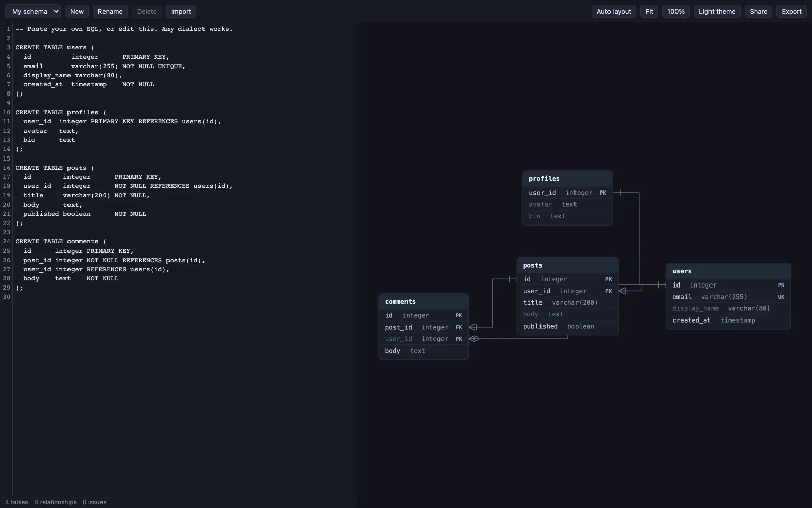
Task: Click line number 30 in gutter
Action: [7, 297]
